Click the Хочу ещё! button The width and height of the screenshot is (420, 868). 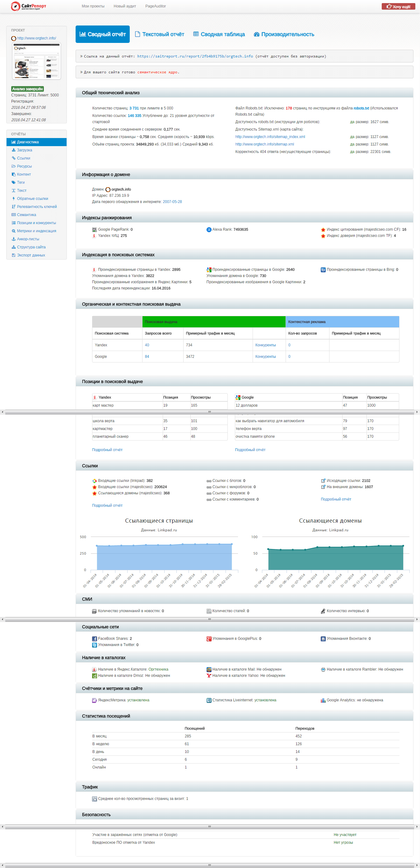coord(398,7)
